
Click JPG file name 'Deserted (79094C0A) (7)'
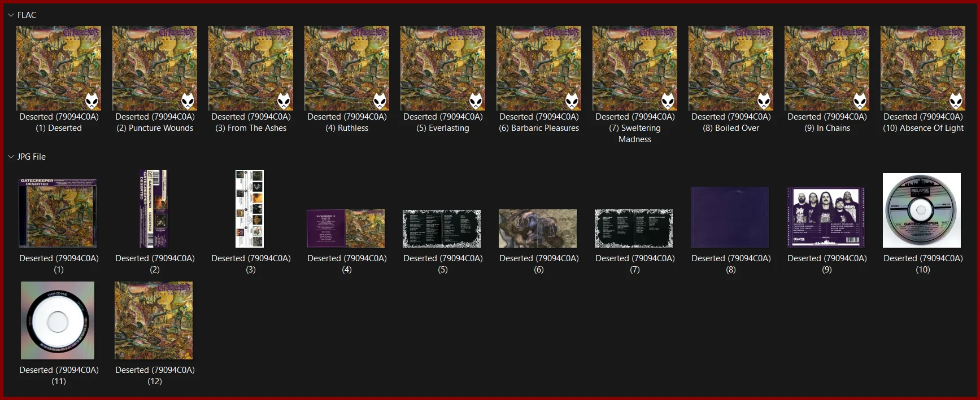635,264
